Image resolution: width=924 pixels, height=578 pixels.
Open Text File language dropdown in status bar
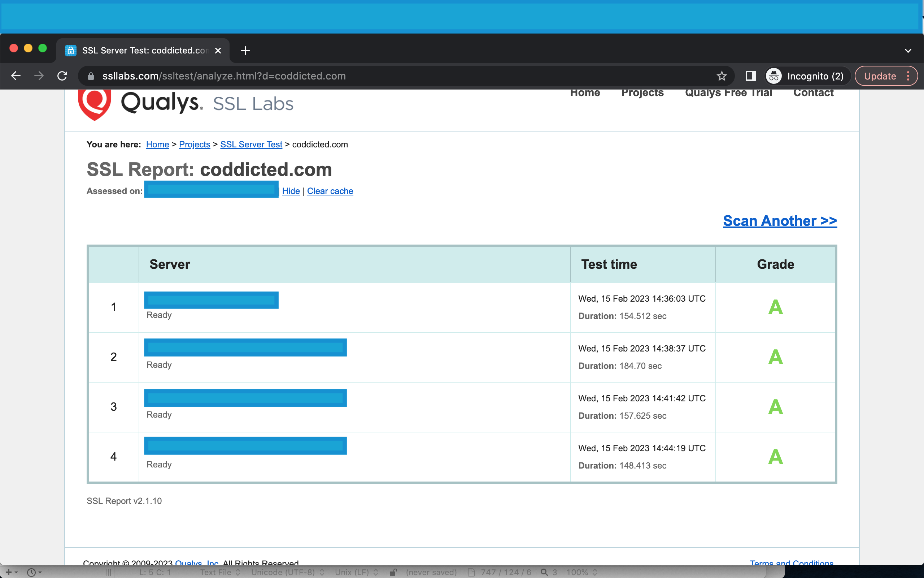click(x=220, y=572)
